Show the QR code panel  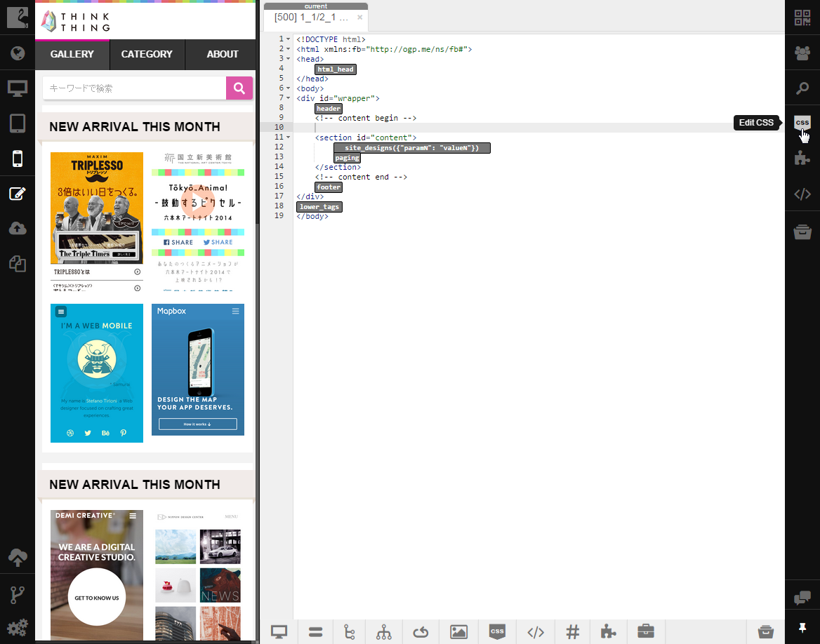point(802,18)
